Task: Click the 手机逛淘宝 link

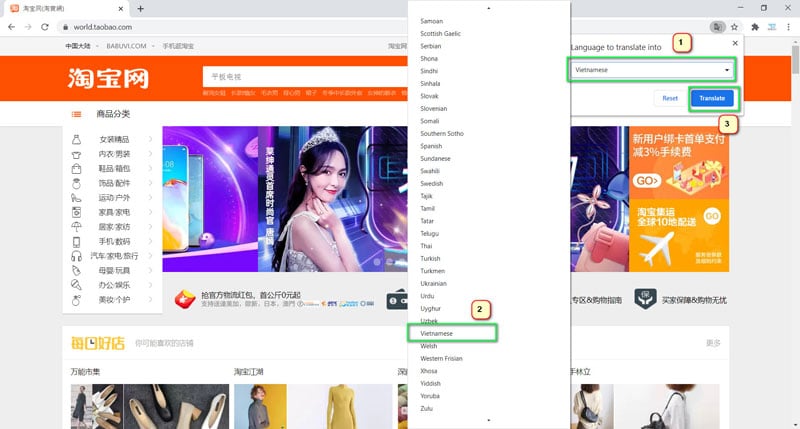Action: [x=178, y=46]
